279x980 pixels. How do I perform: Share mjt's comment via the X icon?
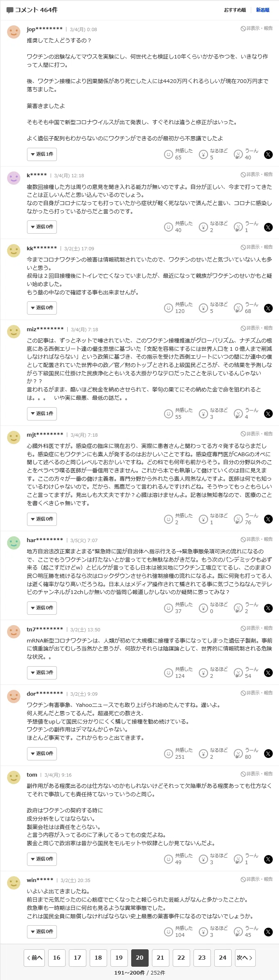pos(268,519)
